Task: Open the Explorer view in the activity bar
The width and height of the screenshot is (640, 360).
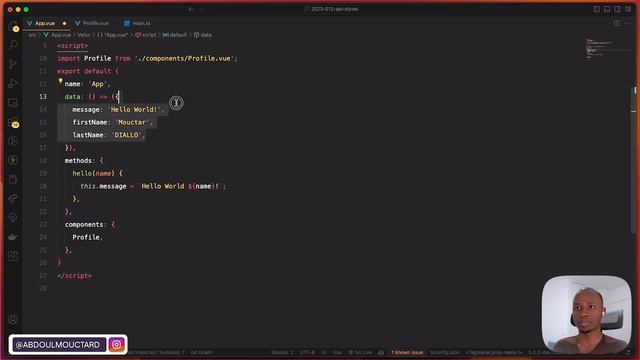Action: 13,26
